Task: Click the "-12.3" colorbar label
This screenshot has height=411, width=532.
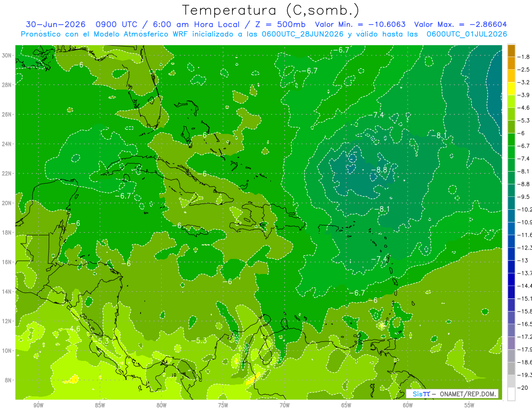Action: 524,247
